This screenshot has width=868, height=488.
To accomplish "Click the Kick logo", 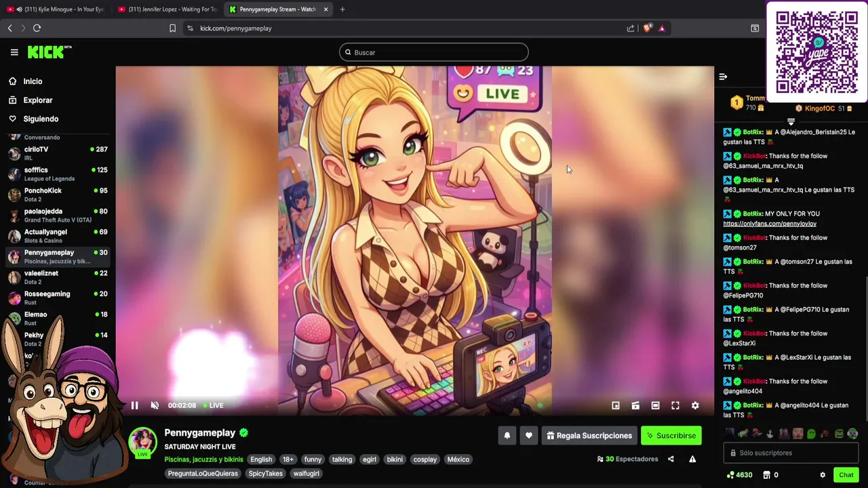I will click(x=49, y=52).
